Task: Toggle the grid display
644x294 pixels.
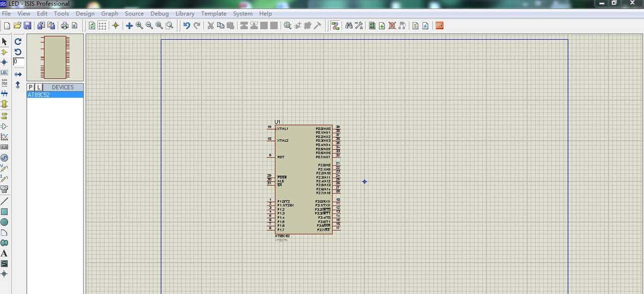Action: tap(102, 26)
